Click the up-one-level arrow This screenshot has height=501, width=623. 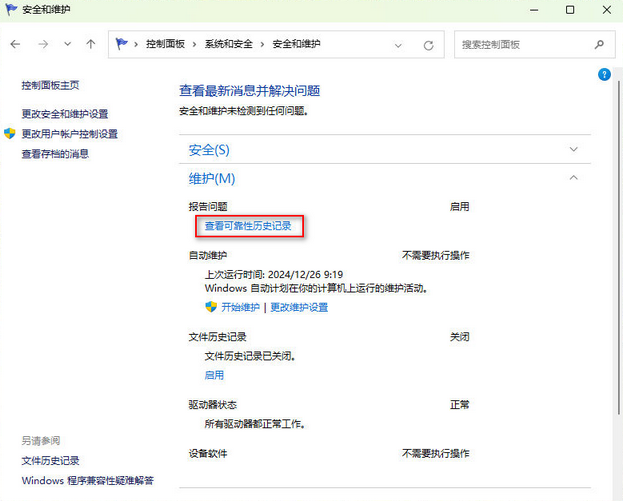coord(91,45)
